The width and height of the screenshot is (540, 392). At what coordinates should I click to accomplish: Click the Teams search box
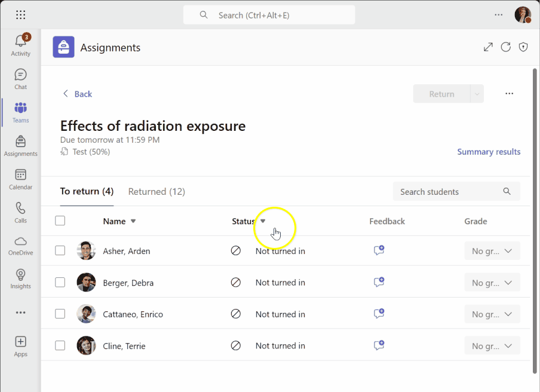(x=269, y=15)
